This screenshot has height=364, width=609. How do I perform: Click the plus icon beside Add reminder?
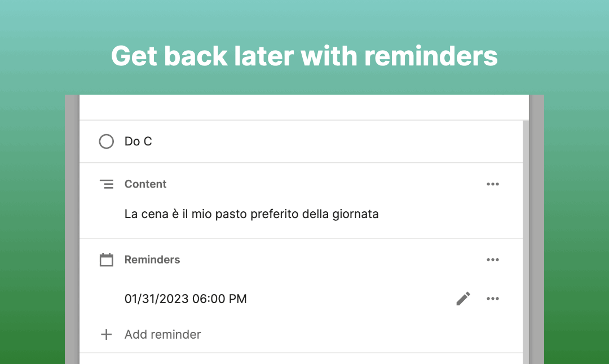[x=106, y=335]
